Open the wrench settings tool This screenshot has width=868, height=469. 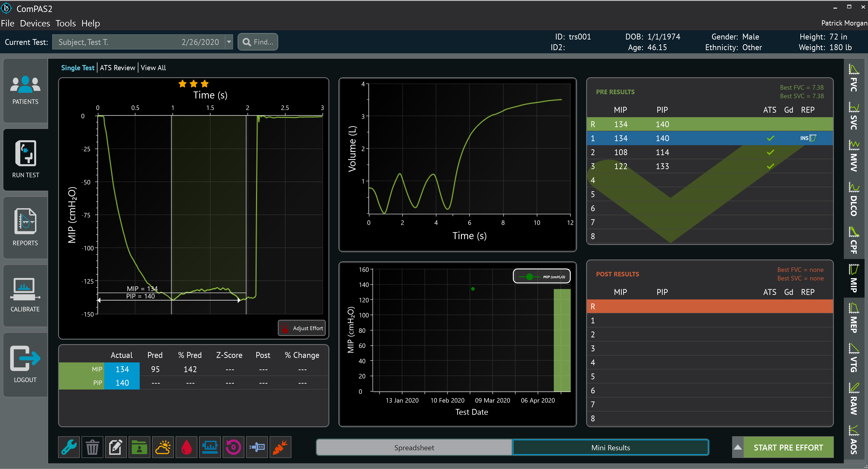click(69, 447)
